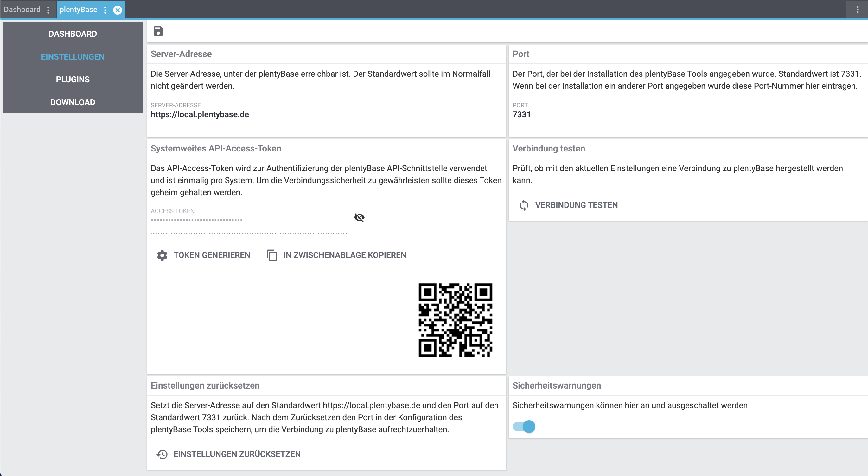Show the hidden access token
The height and width of the screenshot is (476, 868).
click(359, 217)
